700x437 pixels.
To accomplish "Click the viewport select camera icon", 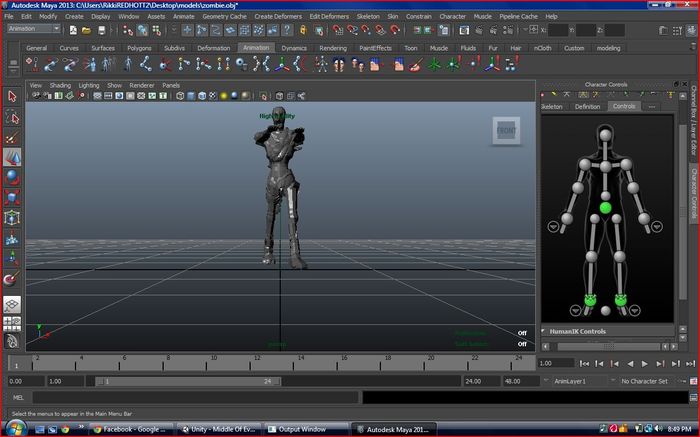I will pos(36,96).
